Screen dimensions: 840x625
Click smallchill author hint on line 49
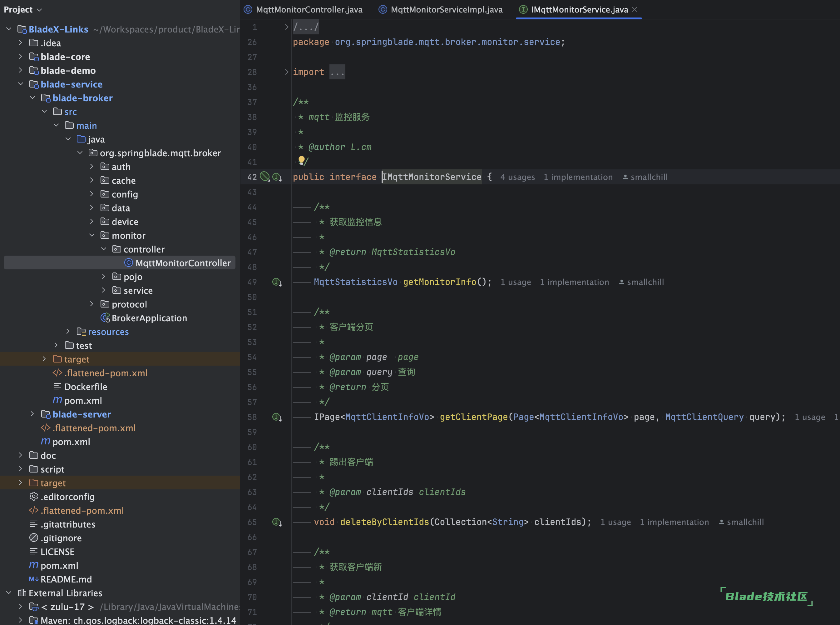tap(641, 282)
